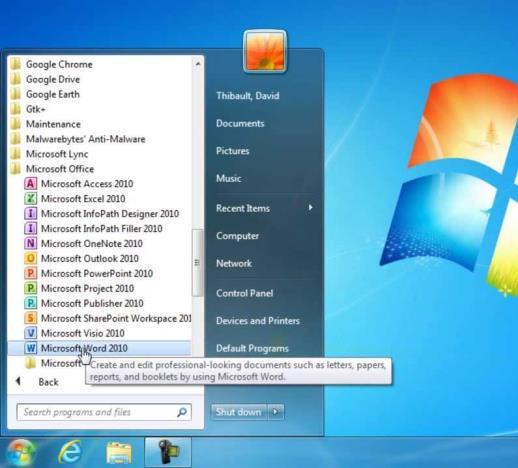The width and height of the screenshot is (518, 468).
Task: Open OneNote using its purple N icon
Action: tap(30, 244)
